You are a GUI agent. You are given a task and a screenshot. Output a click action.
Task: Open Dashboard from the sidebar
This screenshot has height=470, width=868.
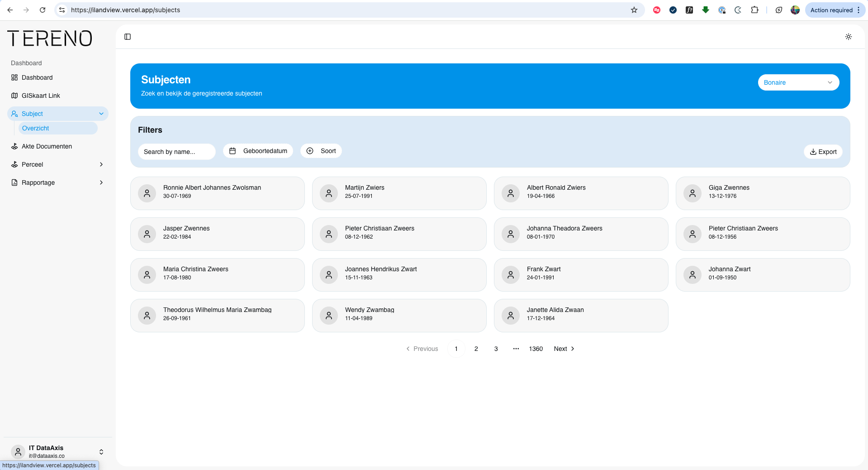tap(58, 77)
